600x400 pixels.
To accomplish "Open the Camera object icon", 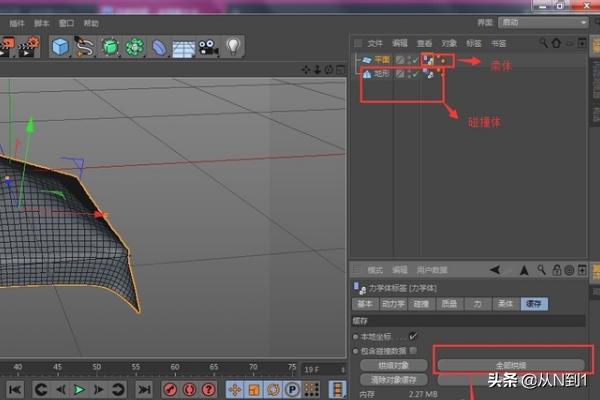I will point(208,46).
